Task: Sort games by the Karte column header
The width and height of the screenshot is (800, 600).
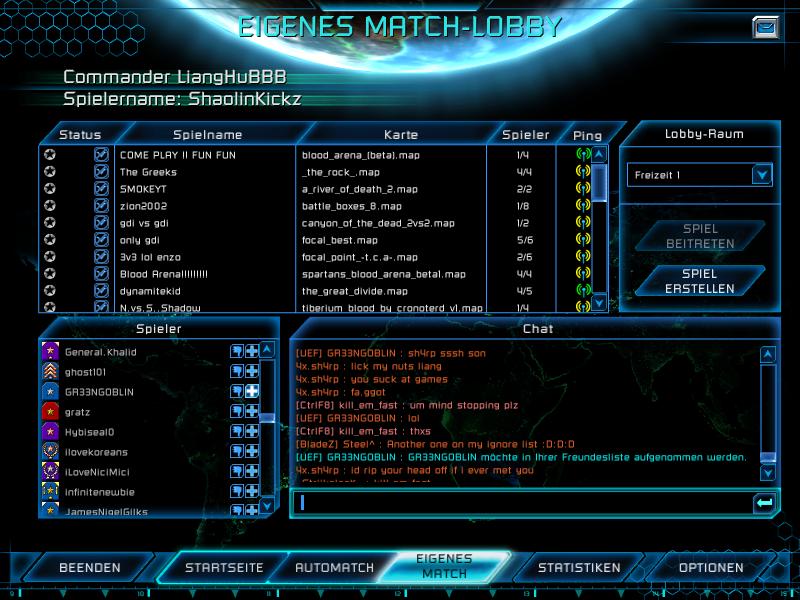Action: coord(401,134)
